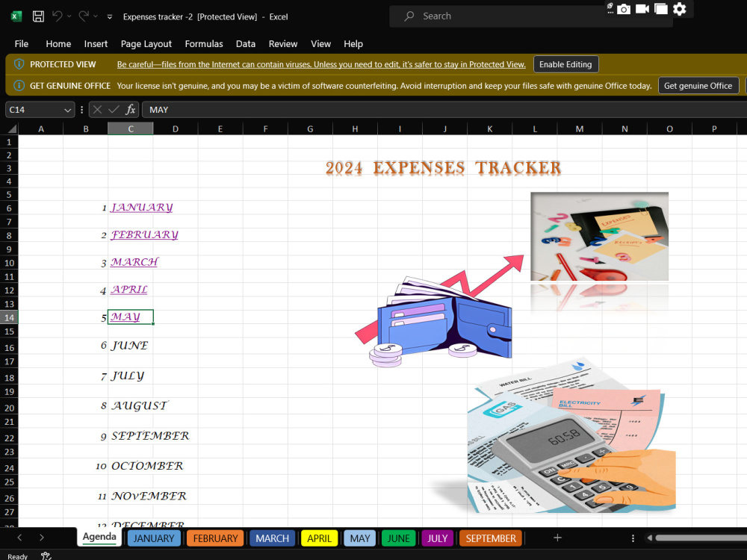Switch to the Insert ribbon tab

[x=96, y=44]
